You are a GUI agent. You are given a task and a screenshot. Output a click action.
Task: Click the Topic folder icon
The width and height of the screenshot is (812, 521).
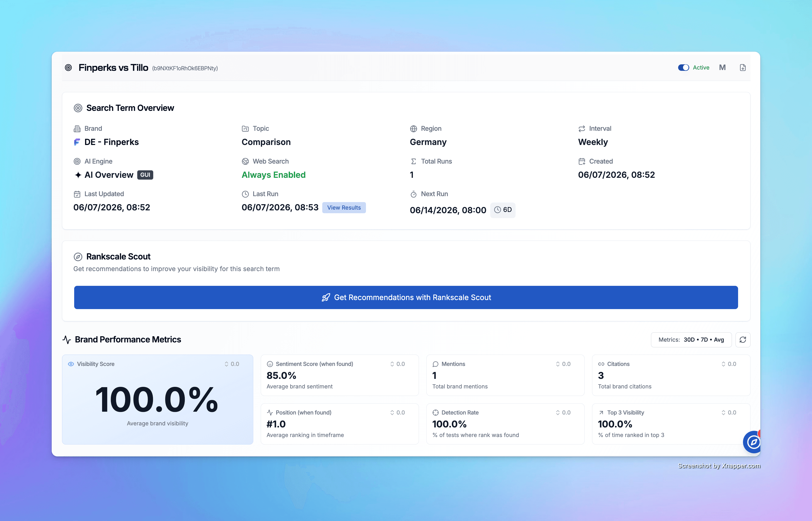pyautogui.click(x=245, y=128)
